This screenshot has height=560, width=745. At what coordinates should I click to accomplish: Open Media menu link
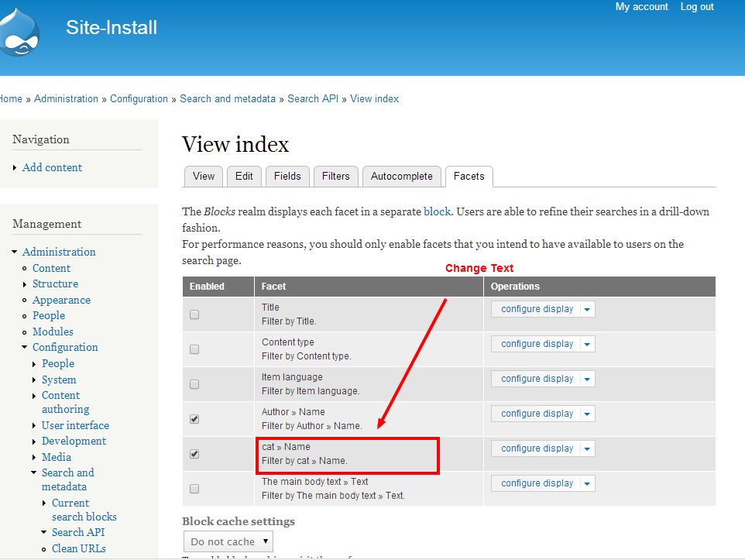pos(56,457)
